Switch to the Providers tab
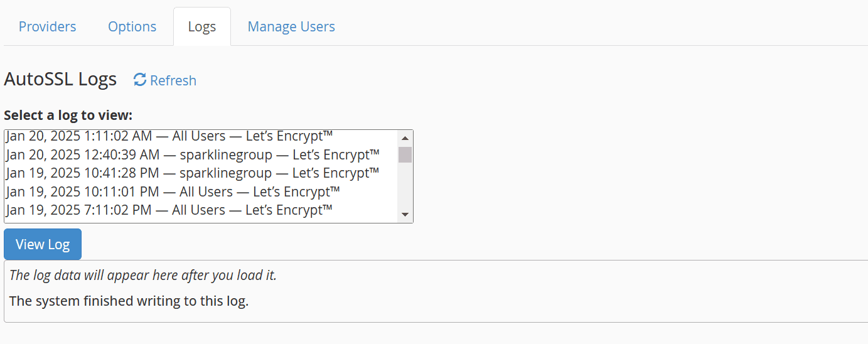Viewport: 868px width, 344px height. pos(48,26)
